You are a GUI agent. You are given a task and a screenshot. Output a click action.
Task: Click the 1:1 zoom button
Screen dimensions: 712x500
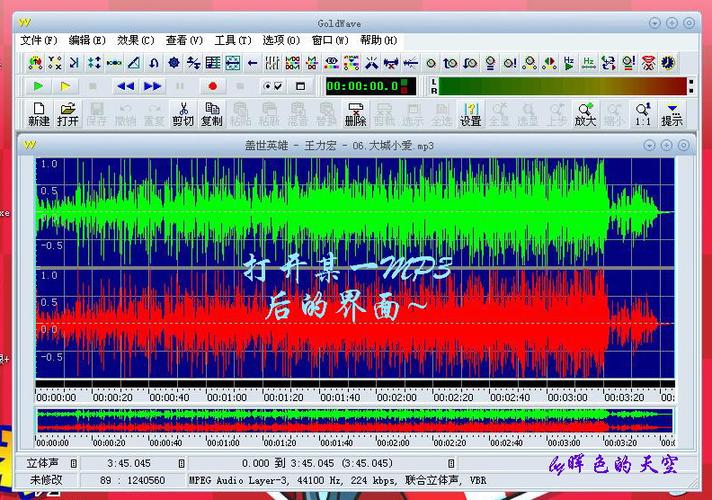[x=643, y=114]
